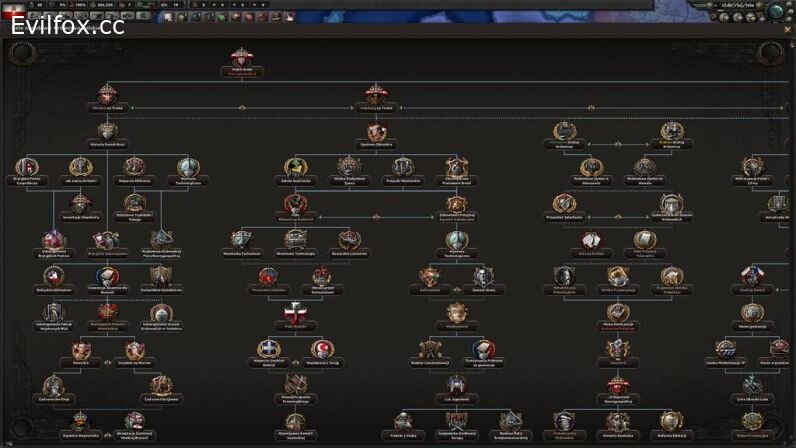Viewport: 796px width, 448px height.
Task: Select the Zamach Stanu focus icon
Action: (482, 275)
